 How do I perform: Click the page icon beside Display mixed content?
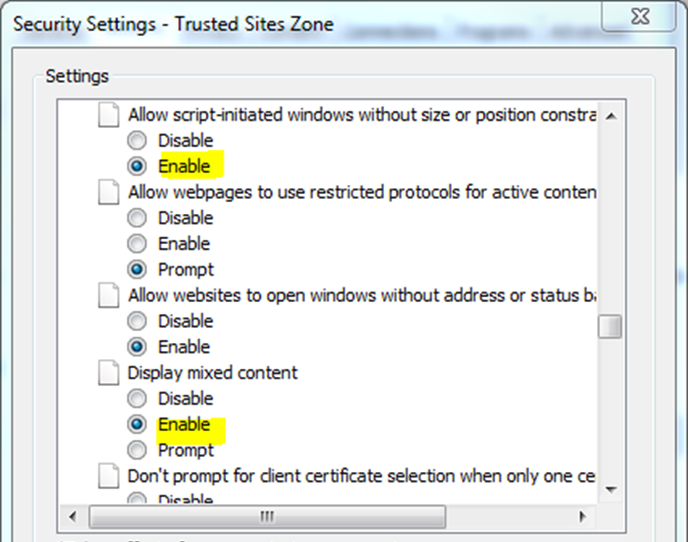(108, 373)
